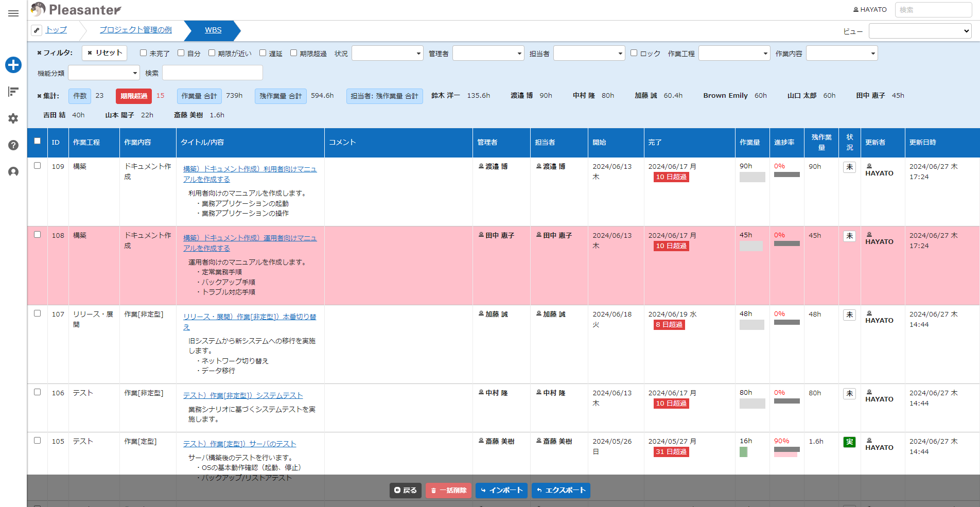Enable the 遅延 filter checkbox

tap(263, 53)
